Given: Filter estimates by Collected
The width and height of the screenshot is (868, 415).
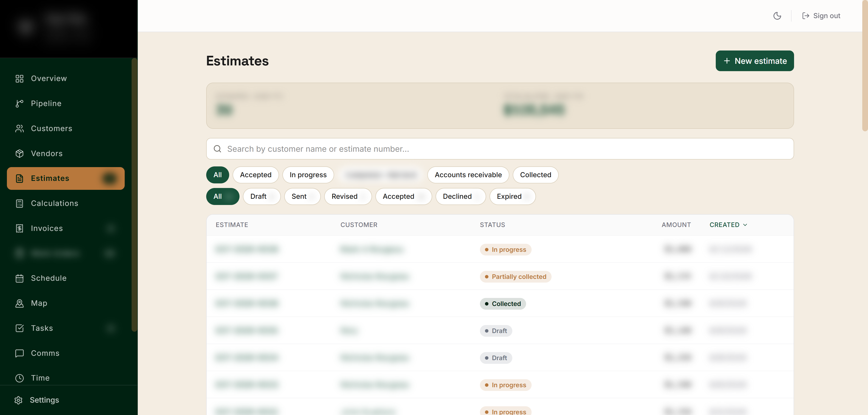Looking at the screenshot, I should click(535, 175).
